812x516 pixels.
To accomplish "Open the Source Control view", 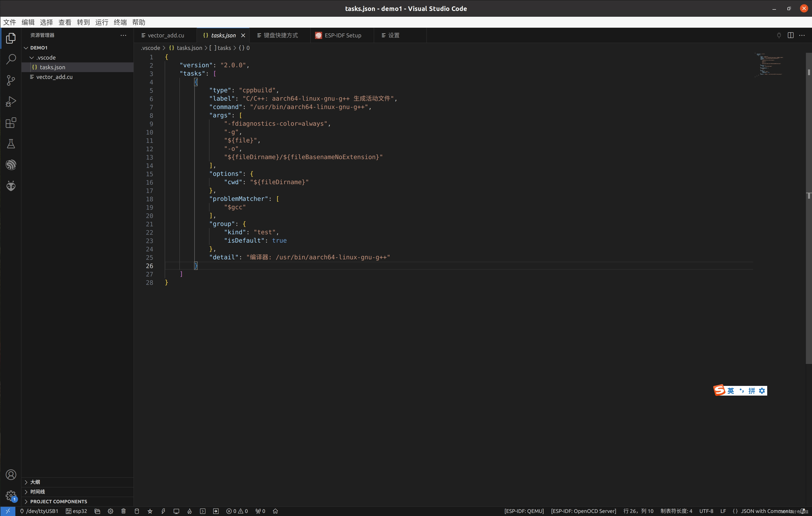I will coord(11,80).
